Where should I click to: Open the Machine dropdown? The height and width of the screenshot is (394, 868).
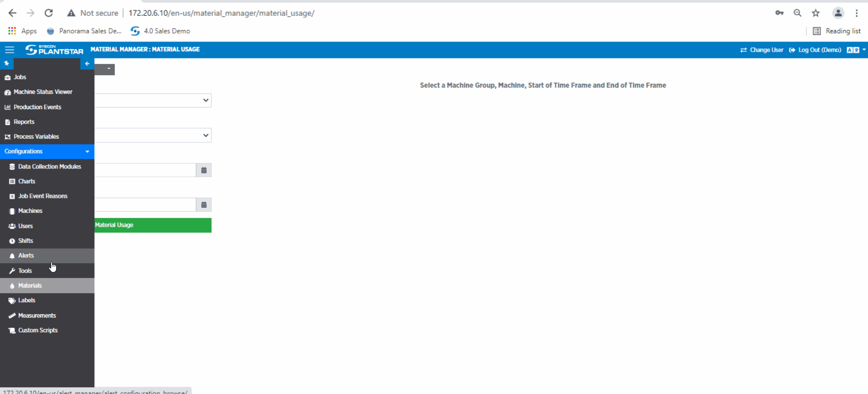(153, 135)
